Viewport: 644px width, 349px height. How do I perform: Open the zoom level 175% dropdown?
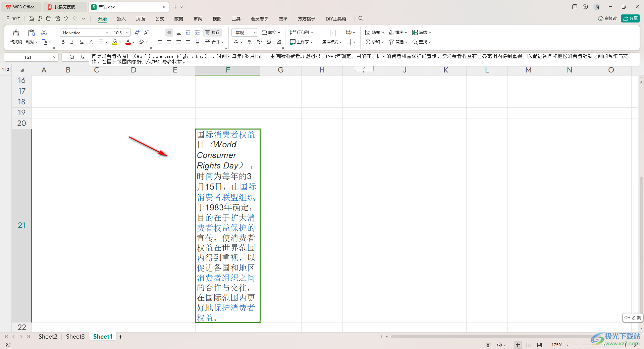coord(567,345)
